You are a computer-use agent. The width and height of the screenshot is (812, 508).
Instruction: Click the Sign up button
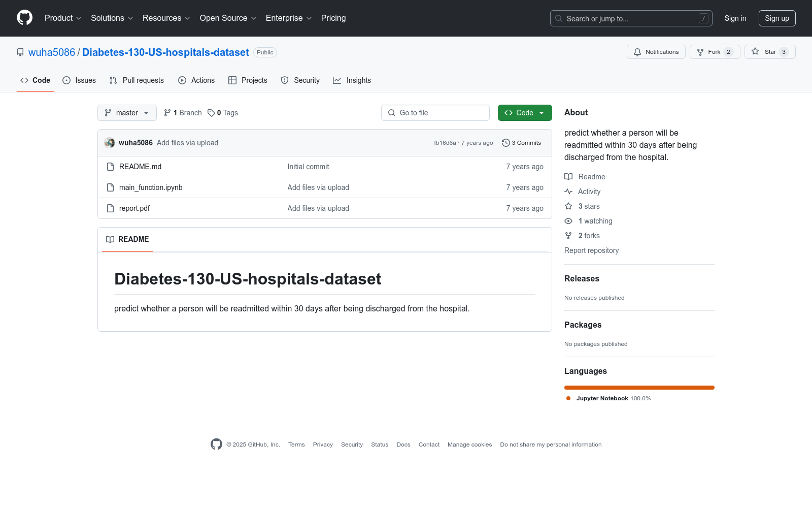coord(777,18)
